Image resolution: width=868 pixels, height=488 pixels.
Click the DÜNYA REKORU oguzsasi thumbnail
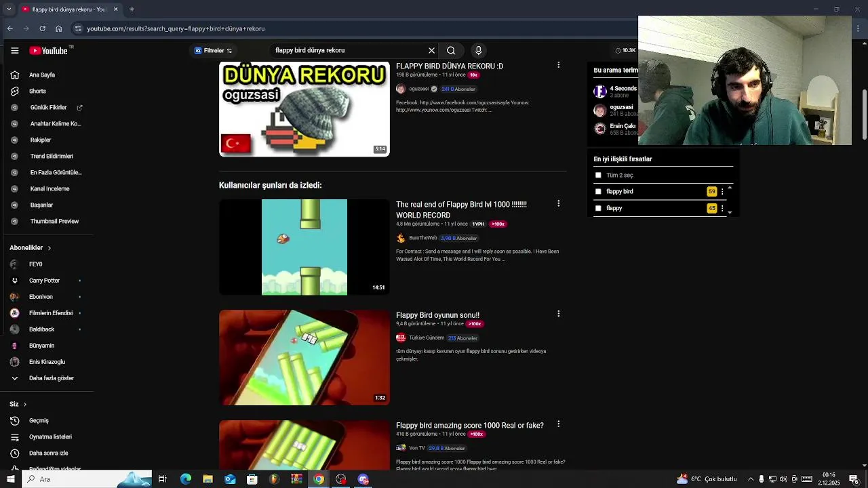[304, 109]
